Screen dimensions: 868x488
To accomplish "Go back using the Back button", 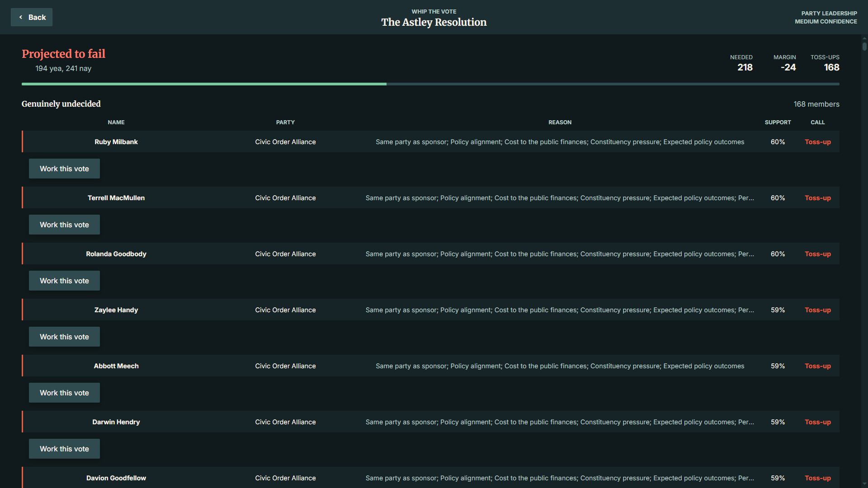I will [x=32, y=17].
